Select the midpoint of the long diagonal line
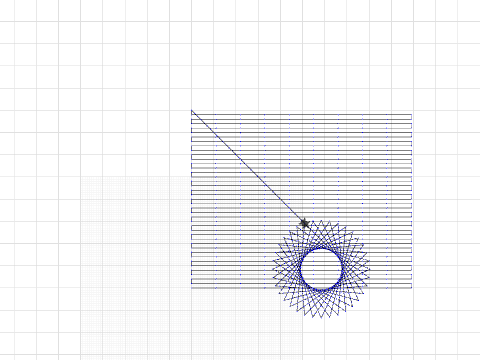 (247, 166)
